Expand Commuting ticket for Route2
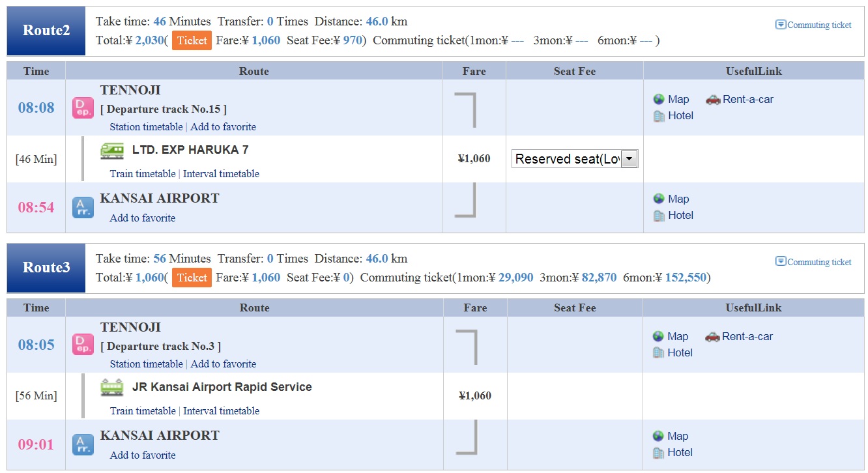868x473 pixels. click(813, 25)
